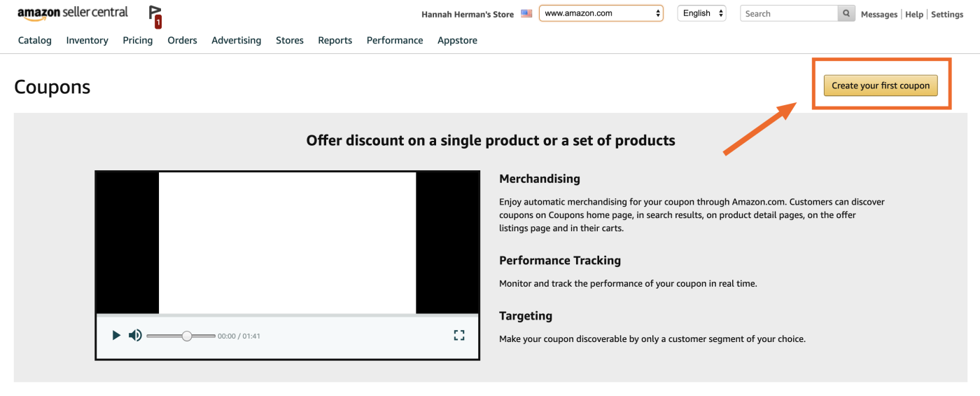Go to the Reports menu
This screenshot has height=396, width=980.
(335, 40)
